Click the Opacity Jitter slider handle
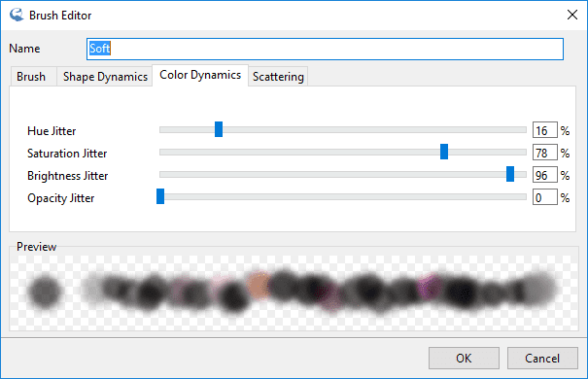Screen dimensions: 588x379 point(160,196)
